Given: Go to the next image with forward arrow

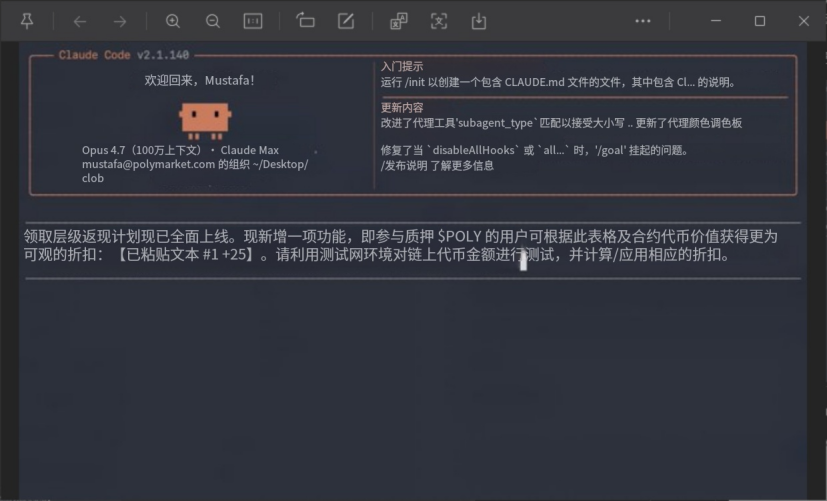Looking at the screenshot, I should click(120, 22).
